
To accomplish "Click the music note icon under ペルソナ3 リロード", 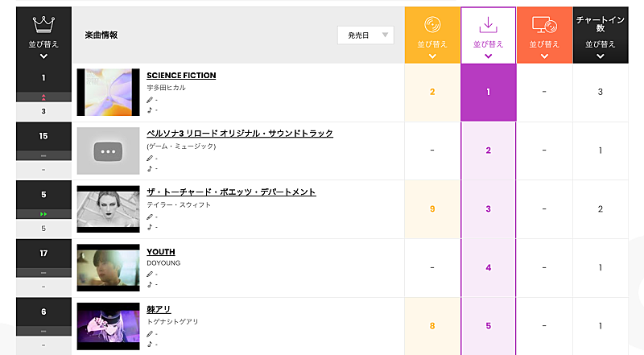I will point(150,168).
